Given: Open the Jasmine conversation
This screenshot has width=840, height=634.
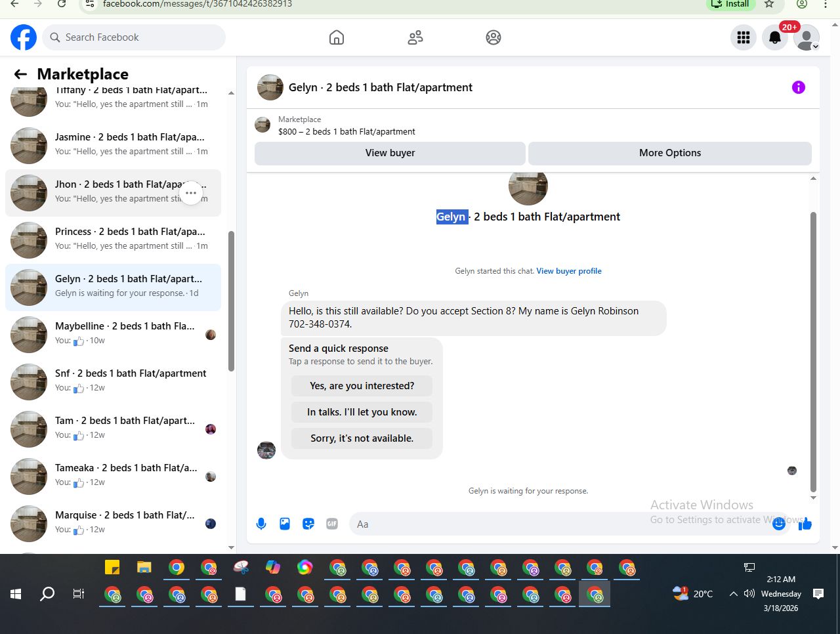Looking at the screenshot, I should pos(113,146).
